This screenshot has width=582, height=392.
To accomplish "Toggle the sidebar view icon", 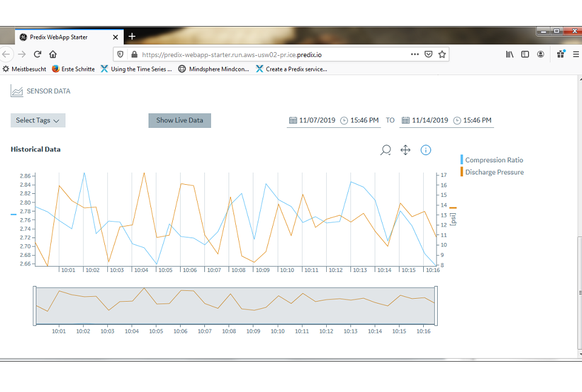I will (x=525, y=55).
